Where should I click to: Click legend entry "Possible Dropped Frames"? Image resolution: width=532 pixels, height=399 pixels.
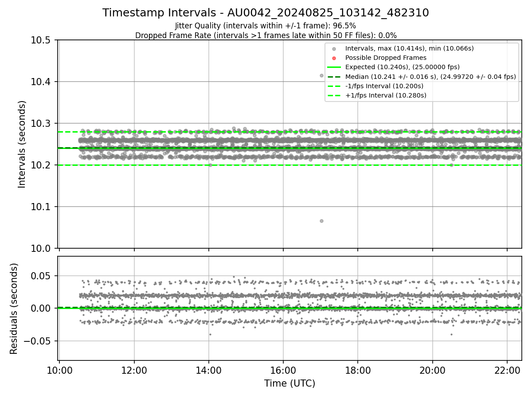click(386, 58)
